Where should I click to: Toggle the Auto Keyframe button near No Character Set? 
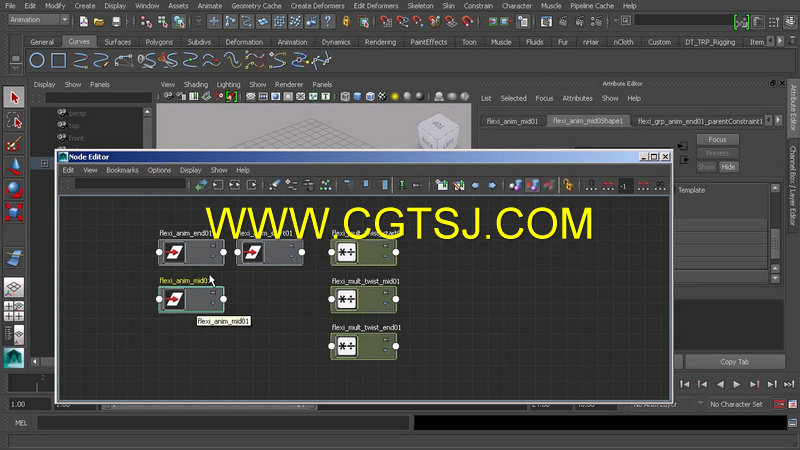tap(779, 404)
